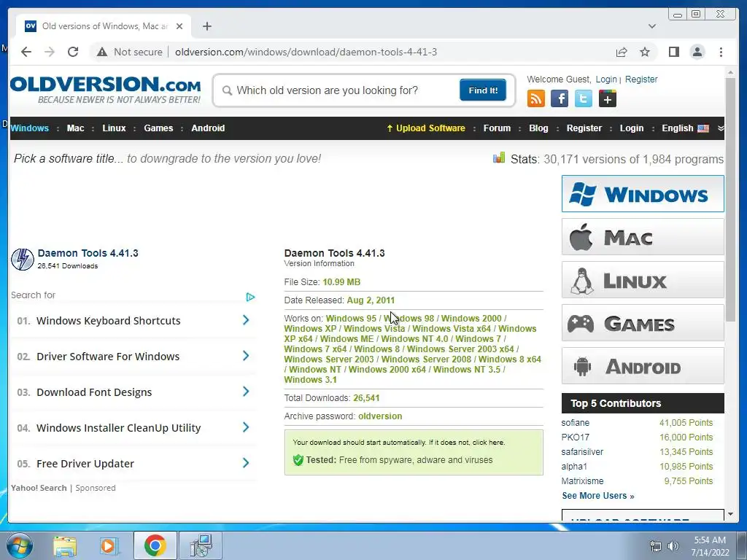Open Download Font Designs arrow
Screen dimensions: 747x560
[x=246, y=392]
